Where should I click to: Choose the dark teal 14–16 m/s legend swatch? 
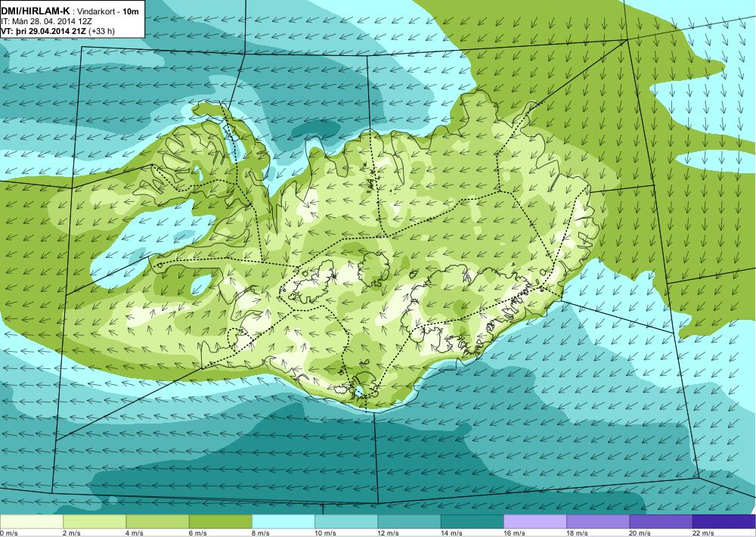click(x=472, y=522)
